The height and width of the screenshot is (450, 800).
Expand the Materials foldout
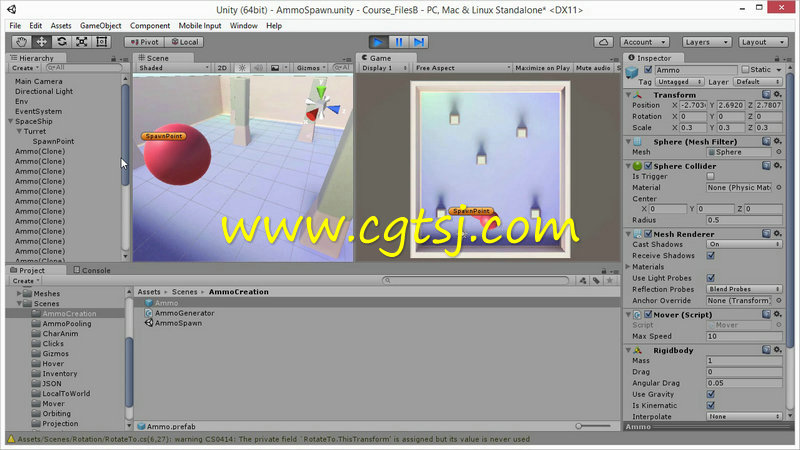[x=628, y=267]
